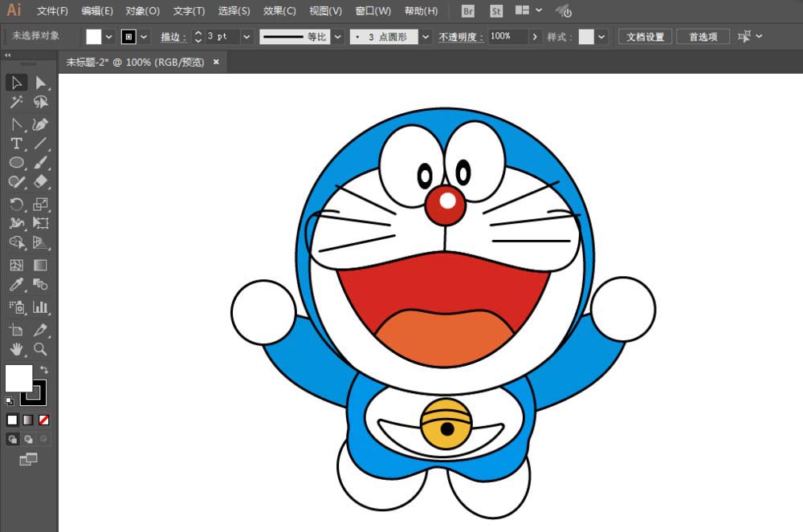Screen dimensions: 803x532
Task: Open the fill color dropdown in control bar
Action: point(108,37)
